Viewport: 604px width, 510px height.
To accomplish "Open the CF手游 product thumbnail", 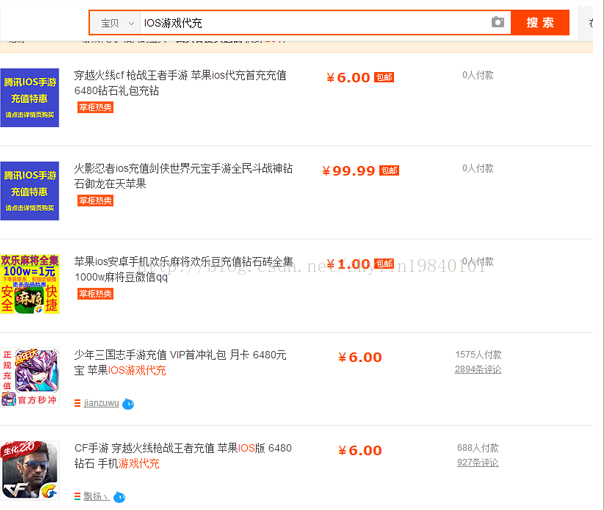I will point(30,470).
